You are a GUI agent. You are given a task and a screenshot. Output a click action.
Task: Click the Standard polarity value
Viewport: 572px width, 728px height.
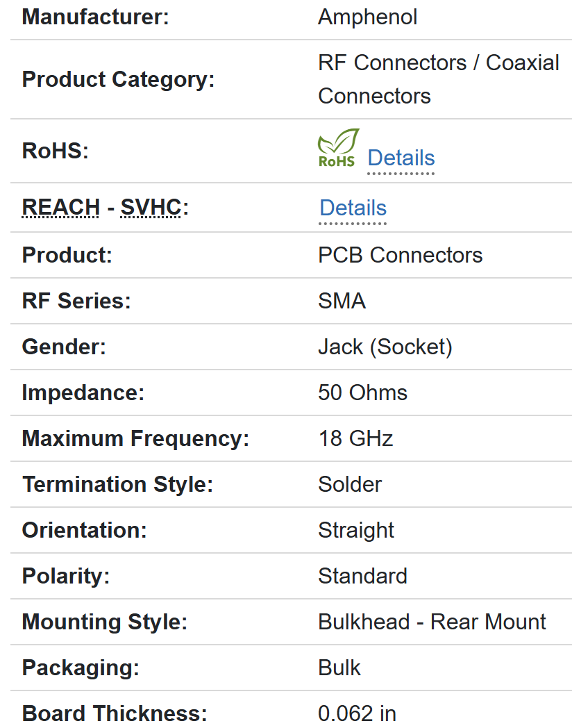[x=362, y=576]
